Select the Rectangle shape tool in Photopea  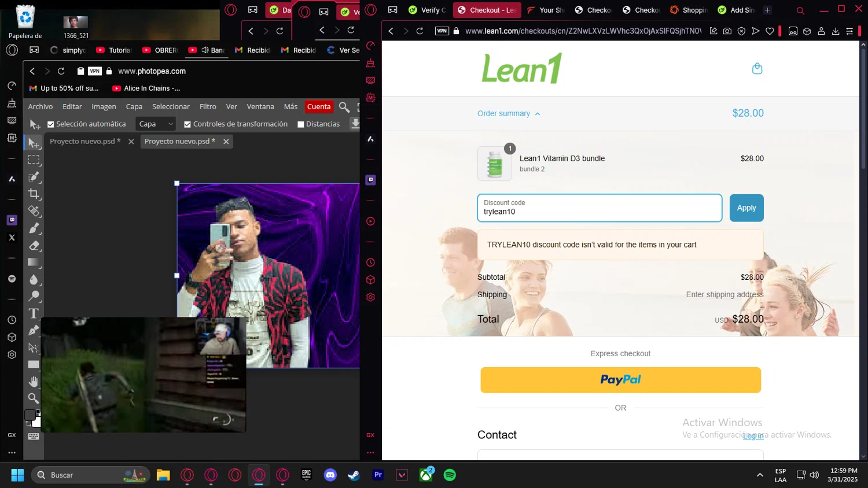pyautogui.click(x=34, y=364)
